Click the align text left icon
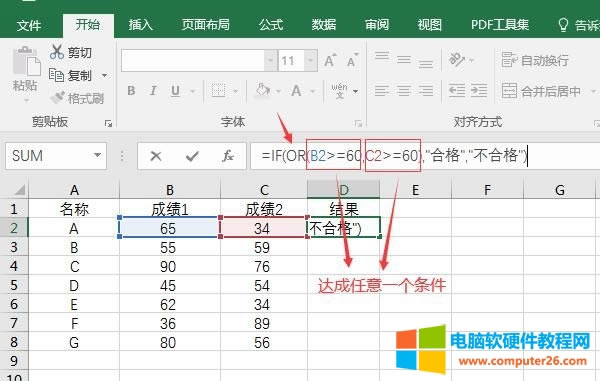The width and height of the screenshot is (600, 381). click(x=382, y=91)
